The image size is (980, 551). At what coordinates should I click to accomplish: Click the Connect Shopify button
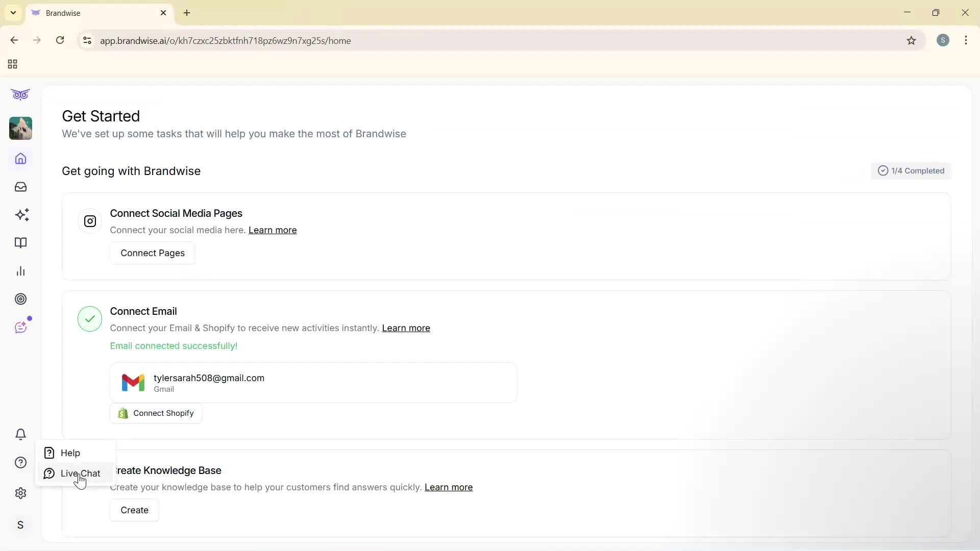(x=156, y=413)
